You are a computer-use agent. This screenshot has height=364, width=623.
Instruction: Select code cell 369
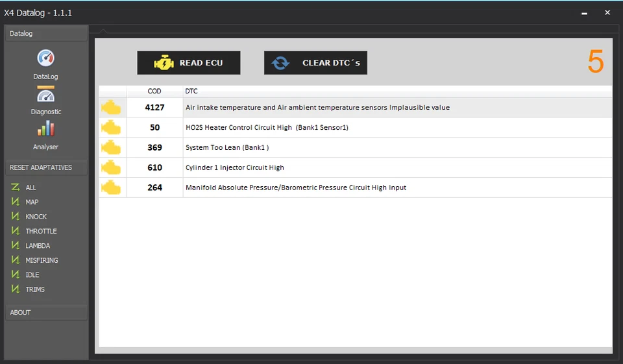click(x=154, y=147)
